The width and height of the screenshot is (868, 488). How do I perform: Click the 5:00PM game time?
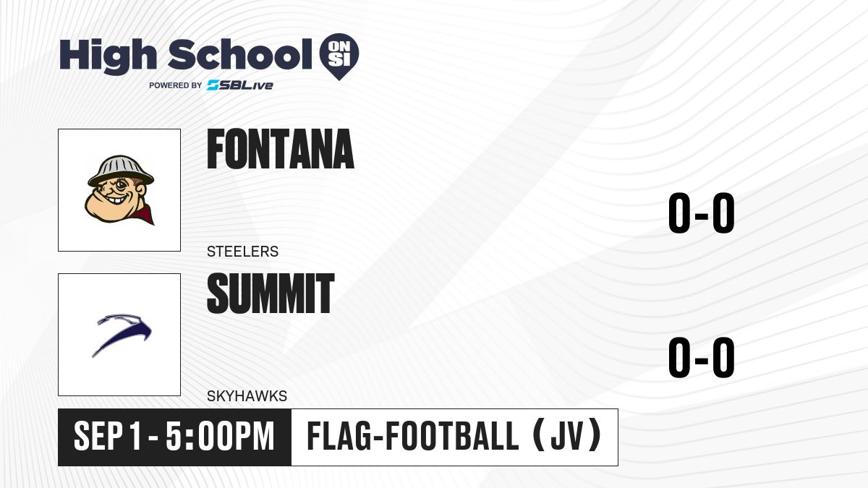click(x=220, y=437)
